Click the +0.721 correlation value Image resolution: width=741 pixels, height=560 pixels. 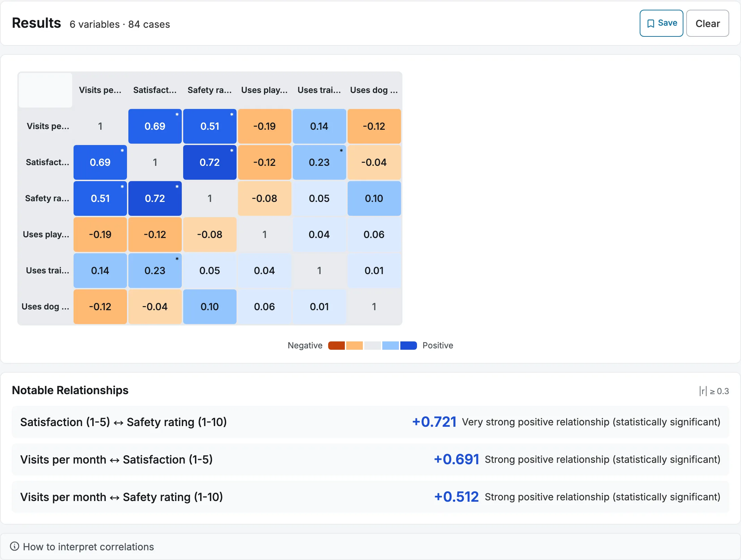click(434, 422)
